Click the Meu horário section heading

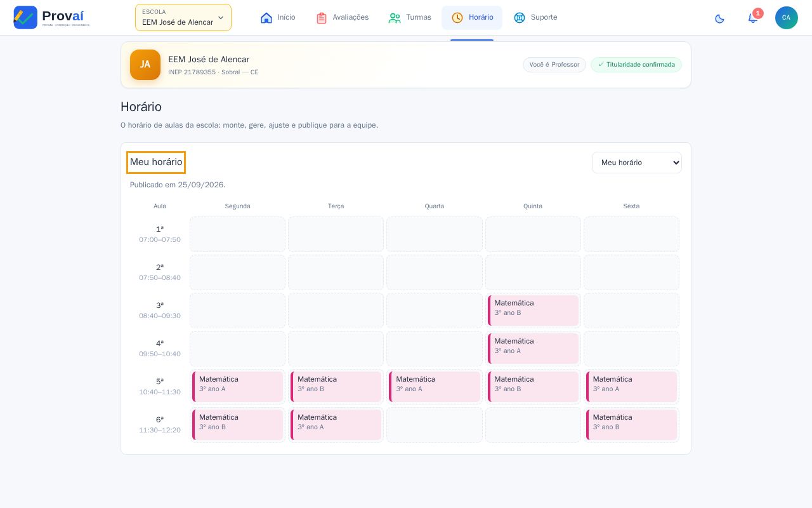point(156,162)
